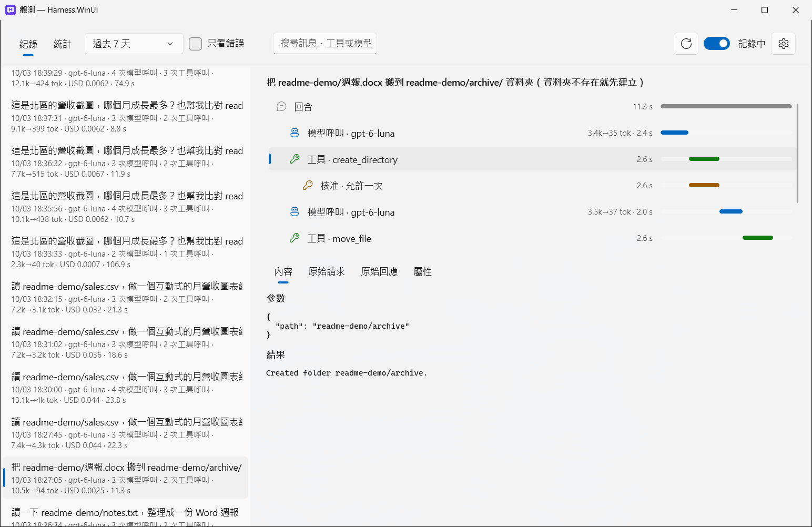
Task: Open the record logged at 10/03 18:36:32
Action: [x=125, y=161]
